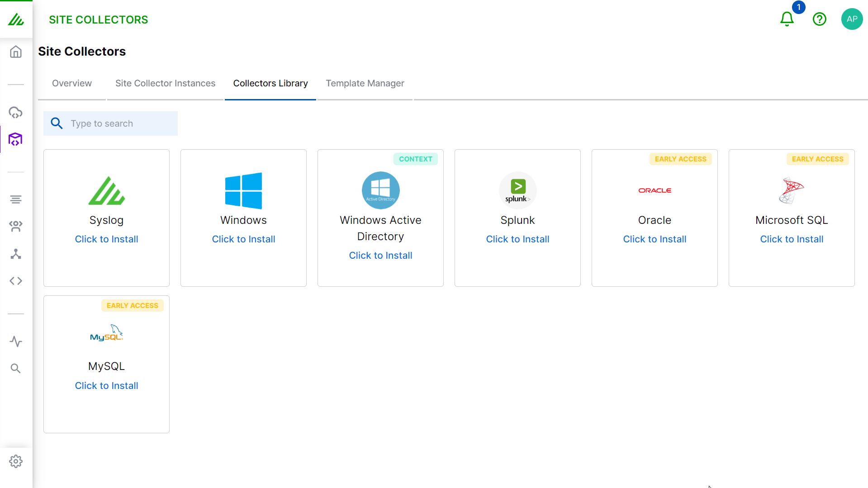Open the network nodes icon in the sidebar
The image size is (868, 488).
[16, 254]
